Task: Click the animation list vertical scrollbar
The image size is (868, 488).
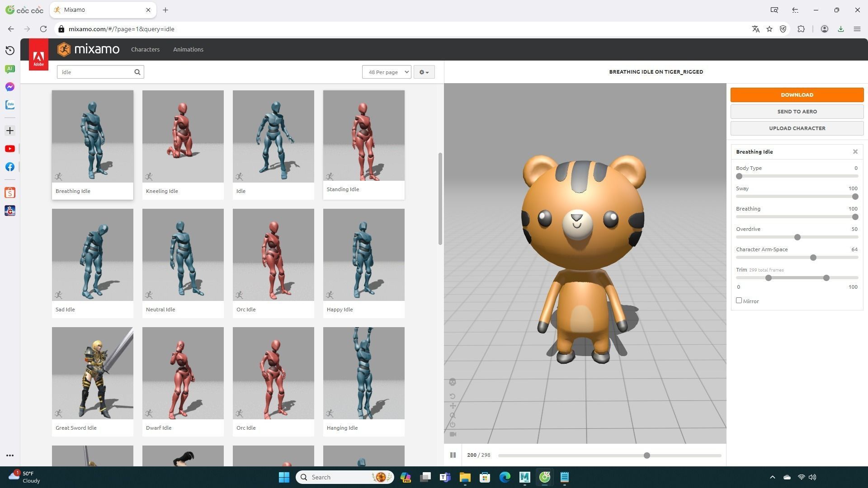Action: (x=440, y=199)
